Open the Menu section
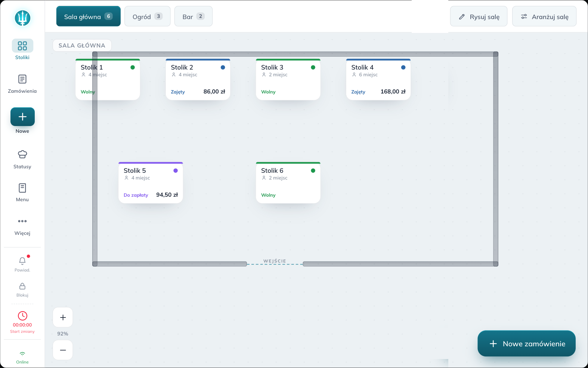588x368 pixels. [x=22, y=193]
